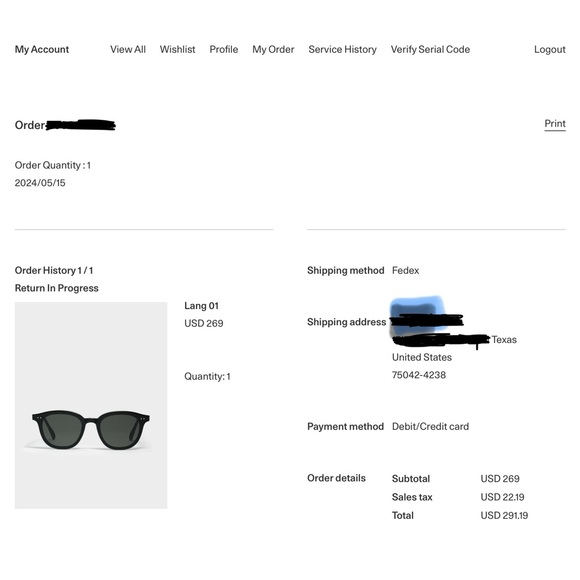Select the Order History 1 / 1 heading

tap(54, 270)
